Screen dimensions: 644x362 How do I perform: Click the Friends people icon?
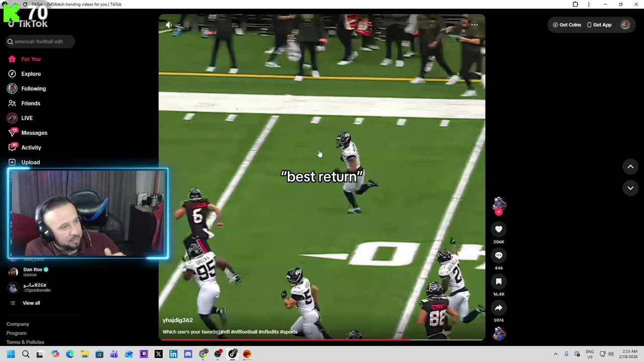12,103
